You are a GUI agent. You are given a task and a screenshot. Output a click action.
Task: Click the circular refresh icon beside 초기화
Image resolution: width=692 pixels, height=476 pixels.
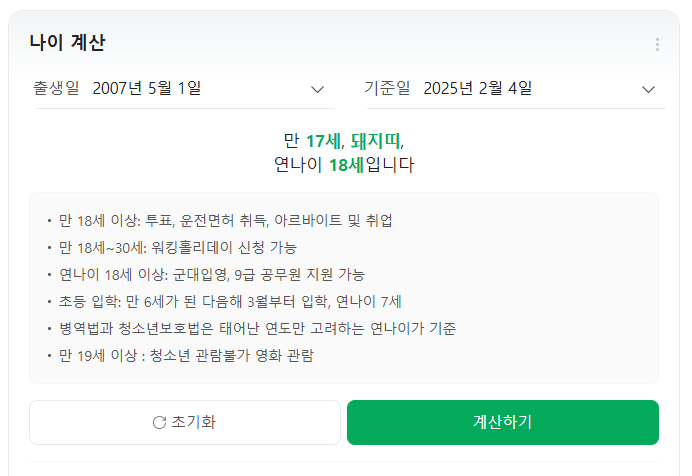pos(159,423)
